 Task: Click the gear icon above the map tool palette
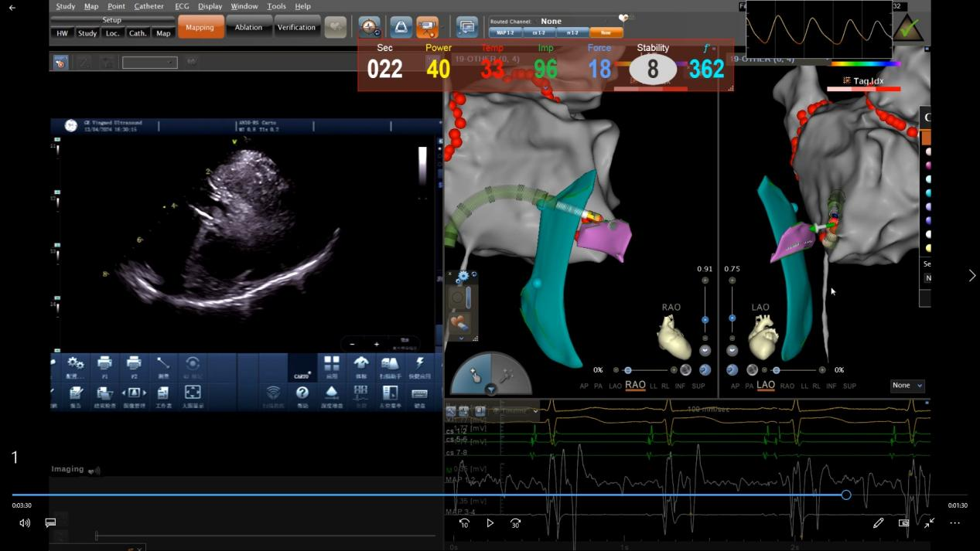point(463,276)
